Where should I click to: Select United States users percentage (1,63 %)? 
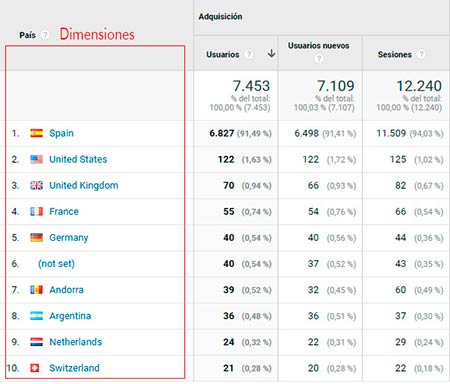click(257, 160)
